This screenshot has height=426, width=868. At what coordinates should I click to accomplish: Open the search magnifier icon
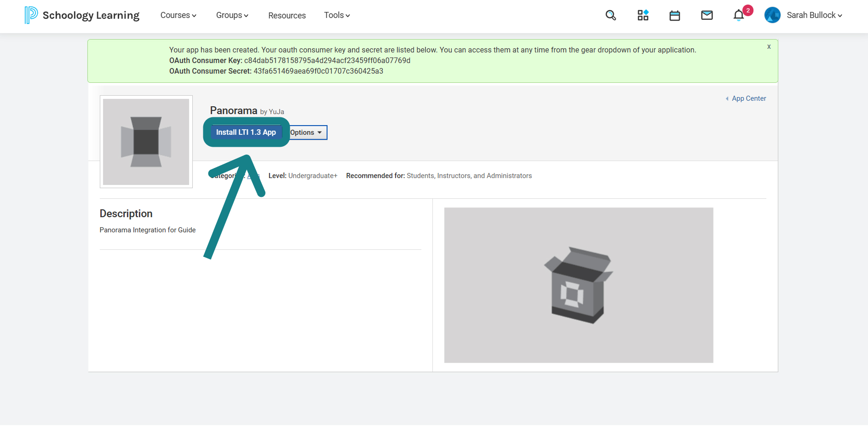click(610, 15)
